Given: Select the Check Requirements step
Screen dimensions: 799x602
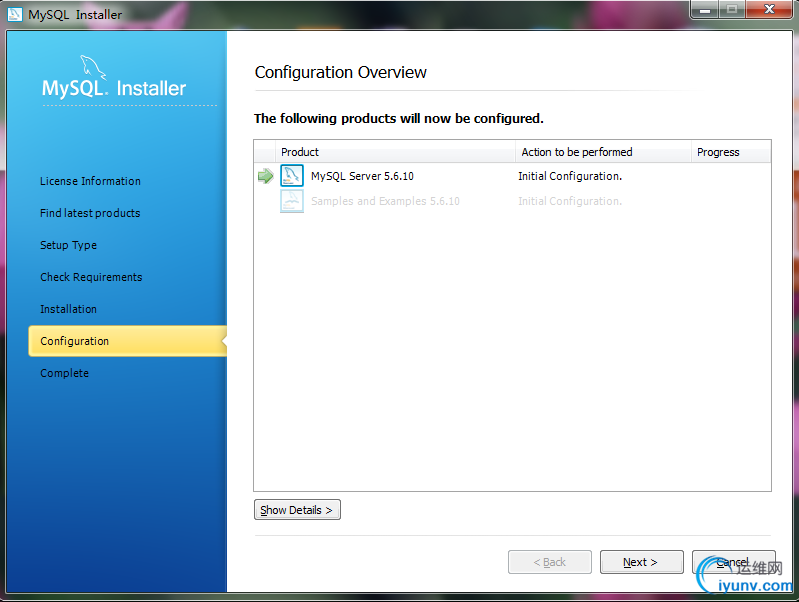Looking at the screenshot, I should pos(91,277).
